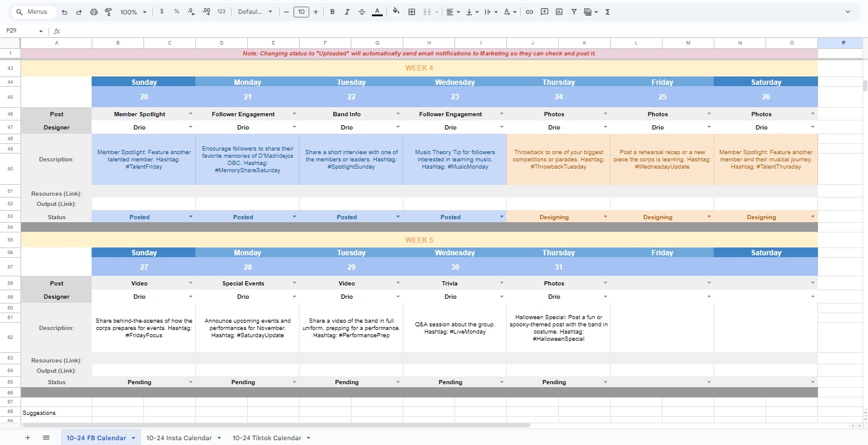Select the Suggestions cell
The height and width of the screenshot is (445, 868).
(x=56, y=412)
